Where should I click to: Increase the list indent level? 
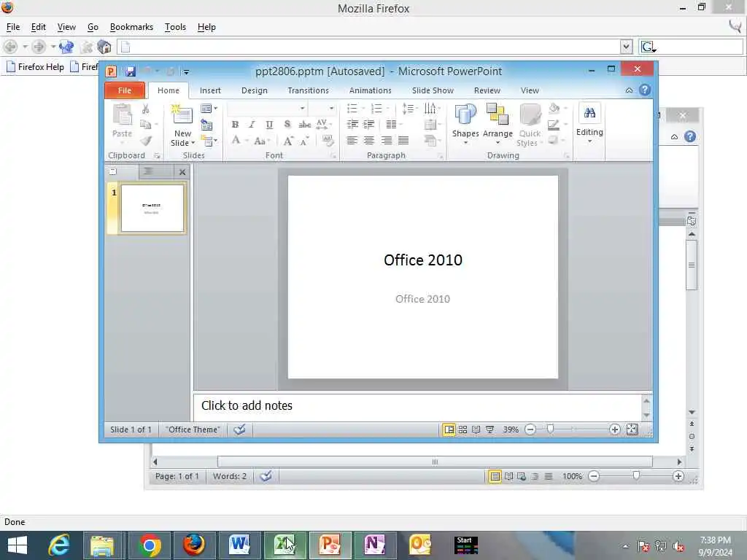pos(368,125)
